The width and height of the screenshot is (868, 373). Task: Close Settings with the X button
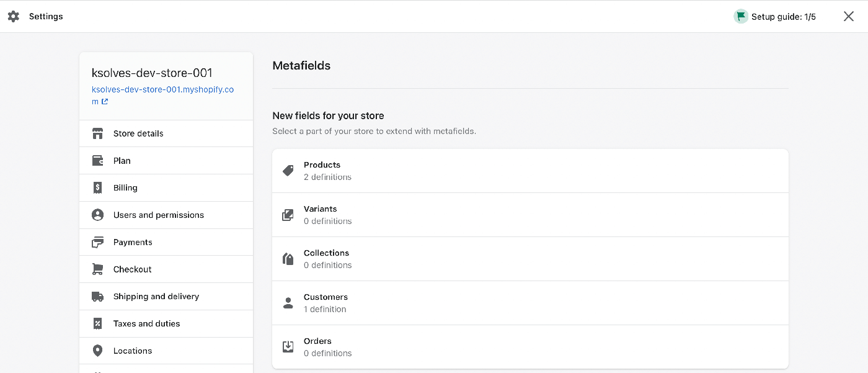click(x=849, y=17)
